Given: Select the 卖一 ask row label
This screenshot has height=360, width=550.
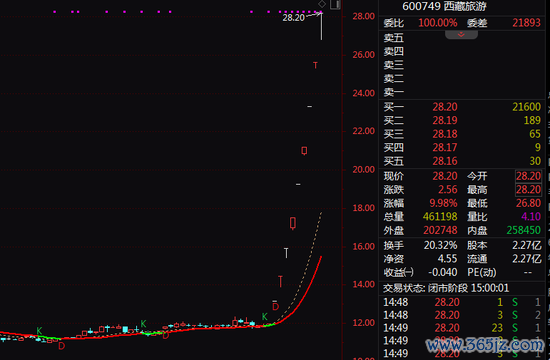Looking at the screenshot, I should [393, 92].
